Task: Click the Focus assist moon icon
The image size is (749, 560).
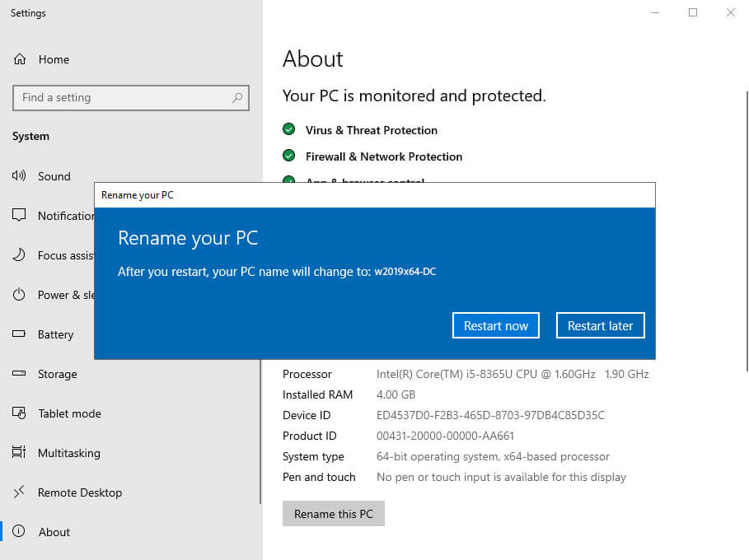Action: click(x=19, y=255)
